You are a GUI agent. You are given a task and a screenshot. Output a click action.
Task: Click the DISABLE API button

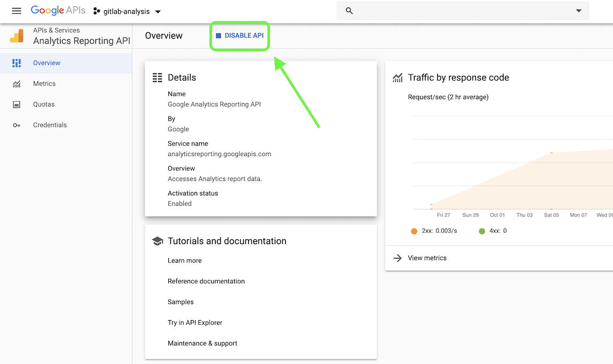pyautogui.click(x=240, y=35)
